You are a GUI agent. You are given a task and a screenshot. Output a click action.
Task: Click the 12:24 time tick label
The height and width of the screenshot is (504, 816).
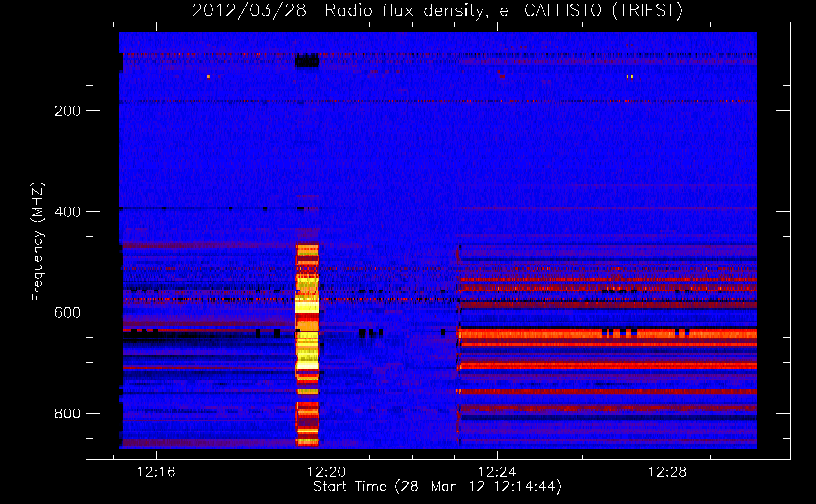coord(497,472)
